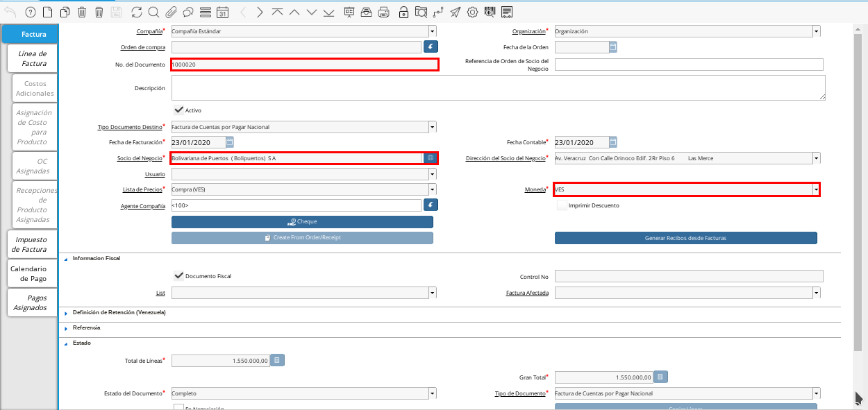Enable the Imprimir Descuento checkbox

point(561,205)
